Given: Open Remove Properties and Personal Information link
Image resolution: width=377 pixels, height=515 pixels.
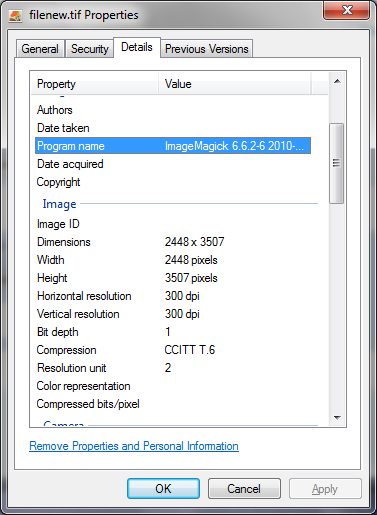Looking at the screenshot, I should (134, 446).
